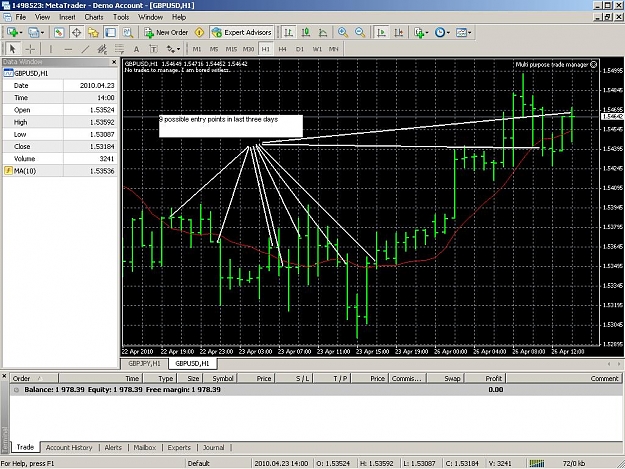The height and width of the screenshot is (469, 625).
Task: Open the Profiles toolbar icon
Action: click(x=33, y=33)
